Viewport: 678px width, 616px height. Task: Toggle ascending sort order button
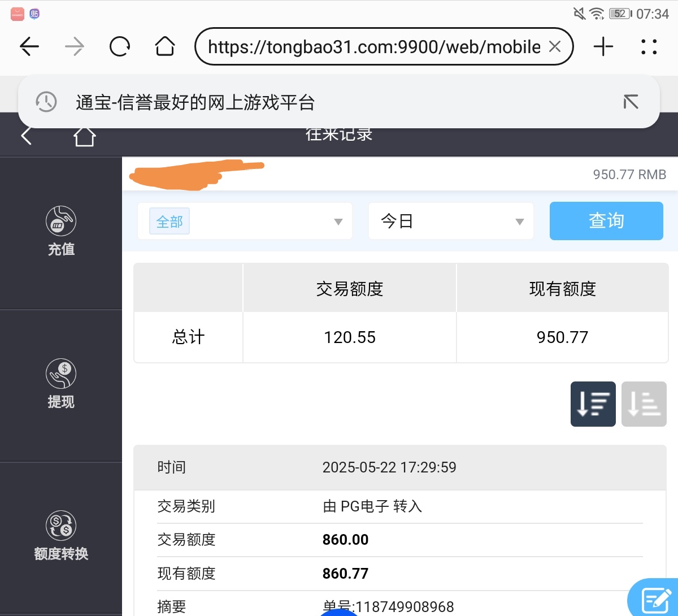[x=644, y=404]
